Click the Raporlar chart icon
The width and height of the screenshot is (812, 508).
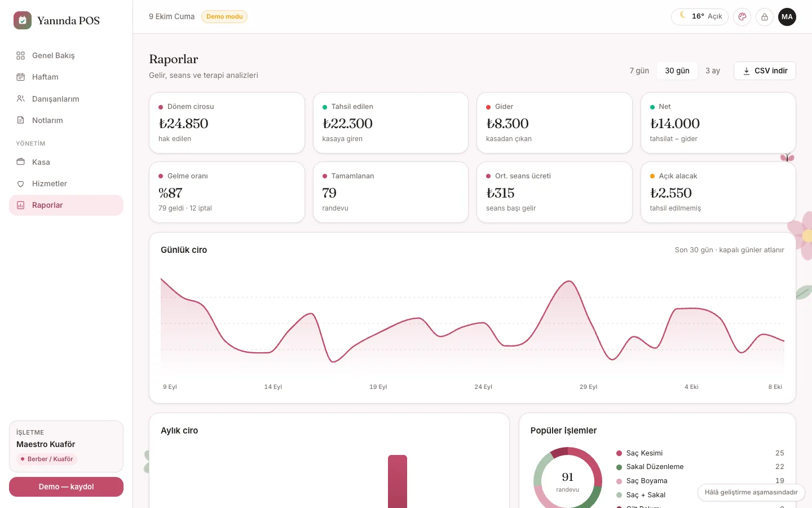coord(21,205)
